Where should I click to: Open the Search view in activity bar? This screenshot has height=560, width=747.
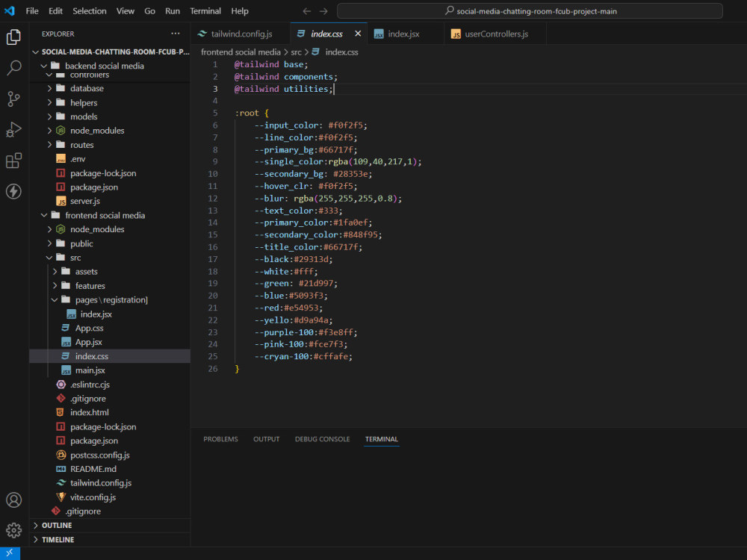tap(13, 68)
